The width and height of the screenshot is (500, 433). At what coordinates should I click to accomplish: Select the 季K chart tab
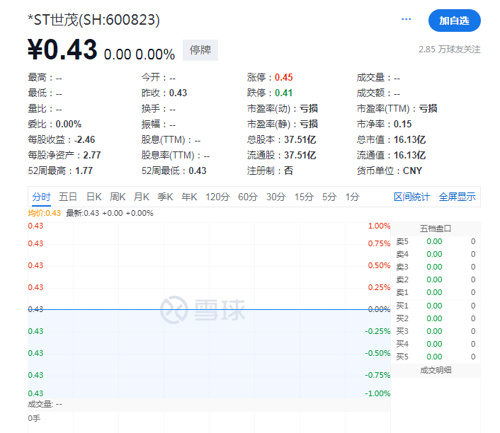tap(165, 197)
